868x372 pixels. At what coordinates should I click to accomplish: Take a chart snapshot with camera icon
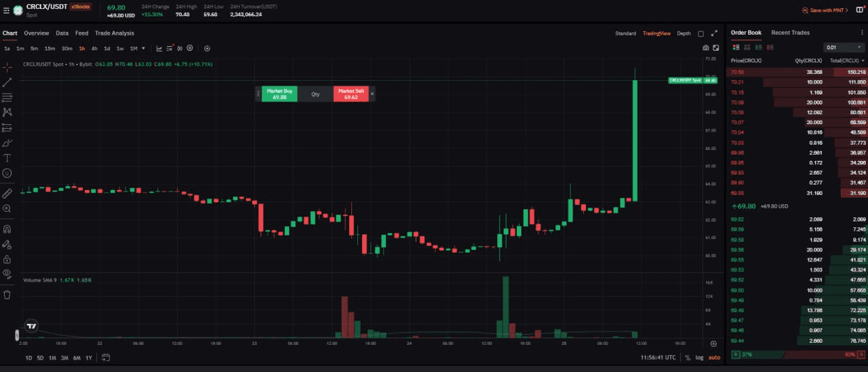point(706,48)
